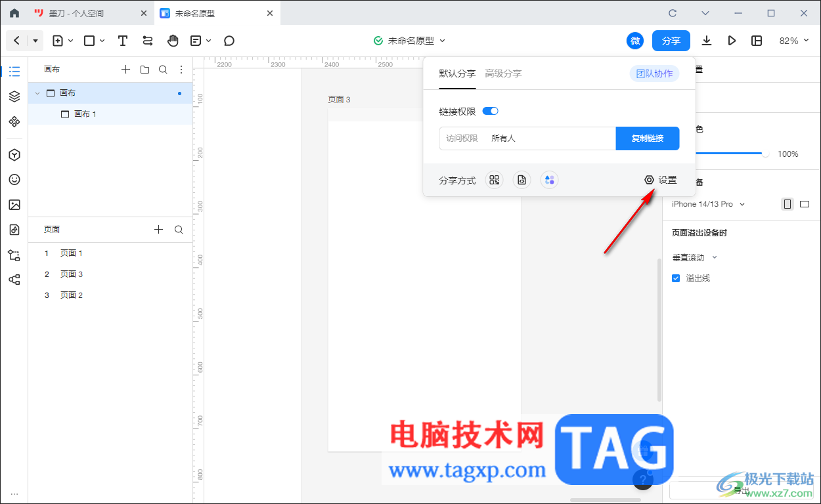Select the Text tool
821x504 pixels.
[123, 41]
